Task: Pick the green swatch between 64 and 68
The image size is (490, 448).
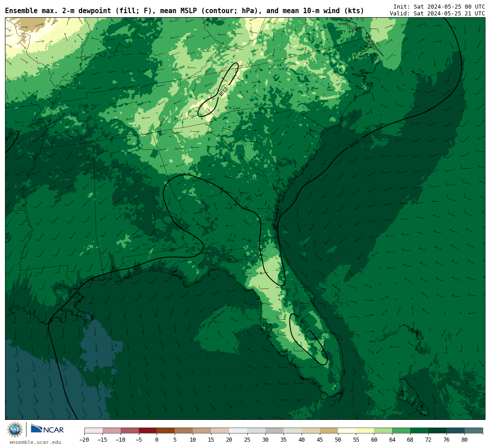Action: tap(401, 431)
